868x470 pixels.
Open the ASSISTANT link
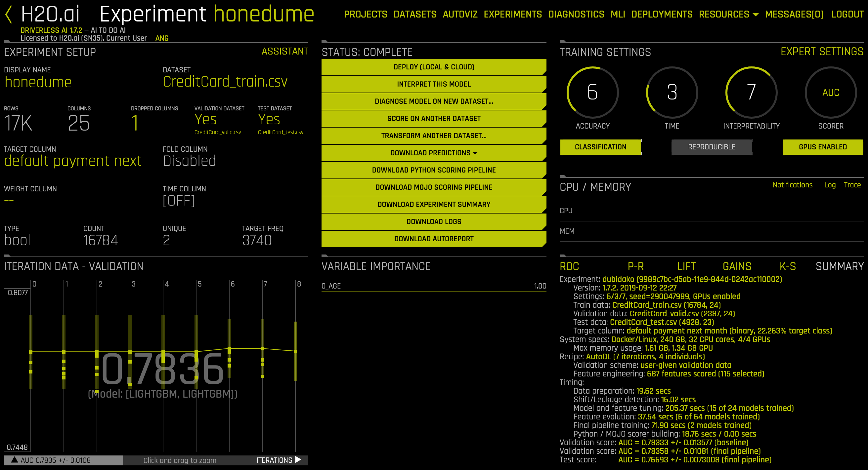[285, 52]
